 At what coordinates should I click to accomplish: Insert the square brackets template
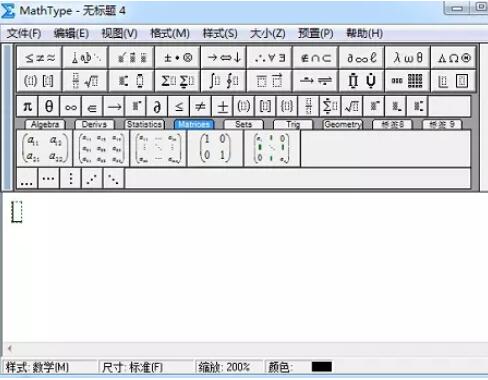pos(266,107)
